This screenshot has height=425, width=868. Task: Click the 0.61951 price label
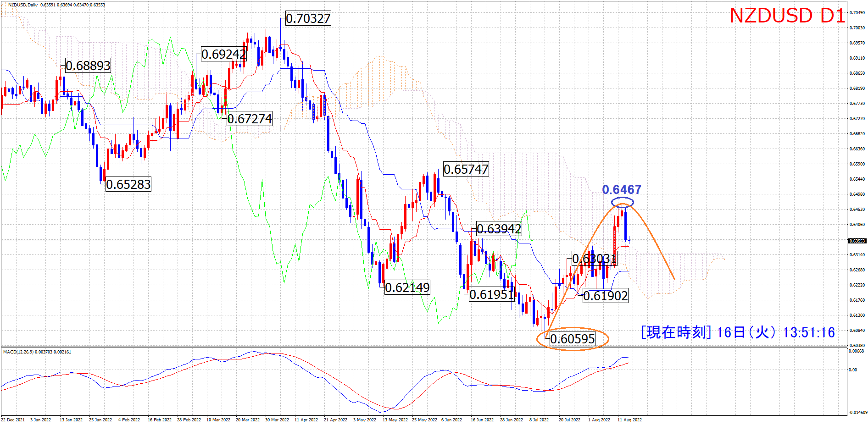click(x=492, y=295)
